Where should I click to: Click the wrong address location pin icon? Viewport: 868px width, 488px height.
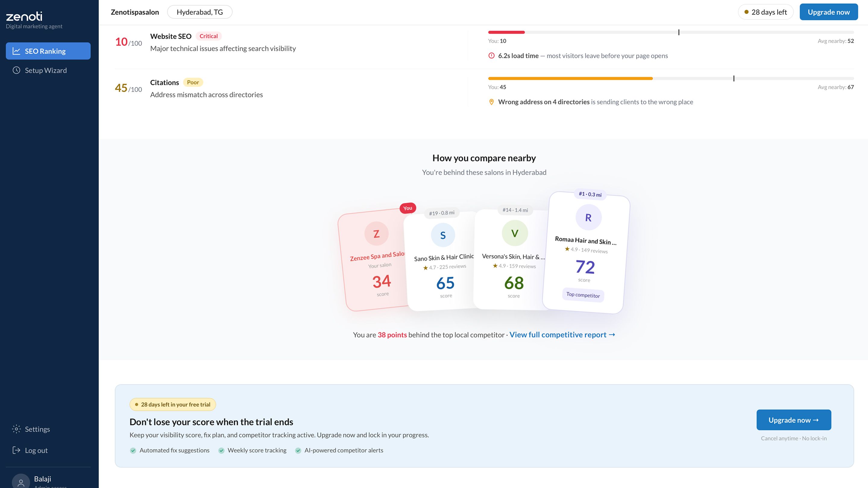coord(492,102)
